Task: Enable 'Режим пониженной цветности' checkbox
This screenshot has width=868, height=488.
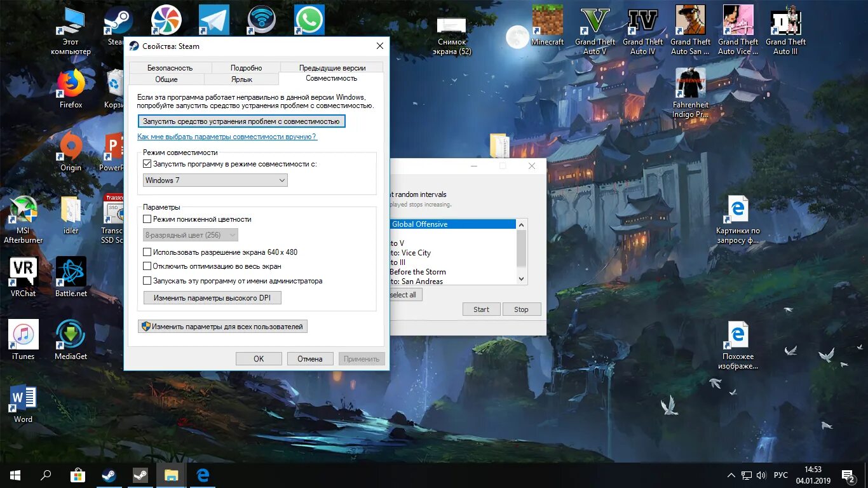Action: [147, 219]
